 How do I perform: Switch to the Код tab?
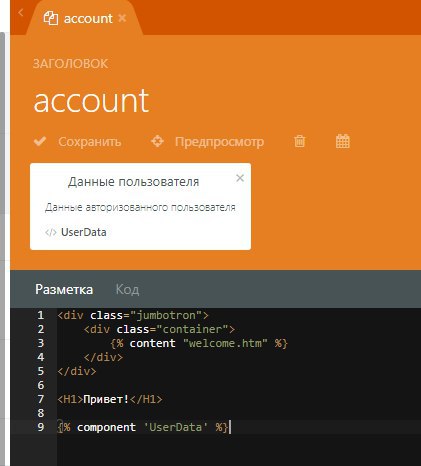tap(127, 289)
